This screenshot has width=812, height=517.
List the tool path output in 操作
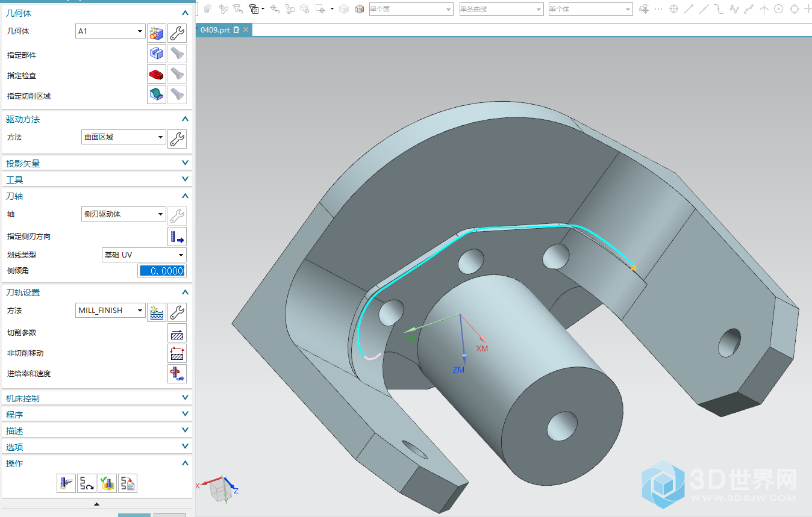point(128,483)
